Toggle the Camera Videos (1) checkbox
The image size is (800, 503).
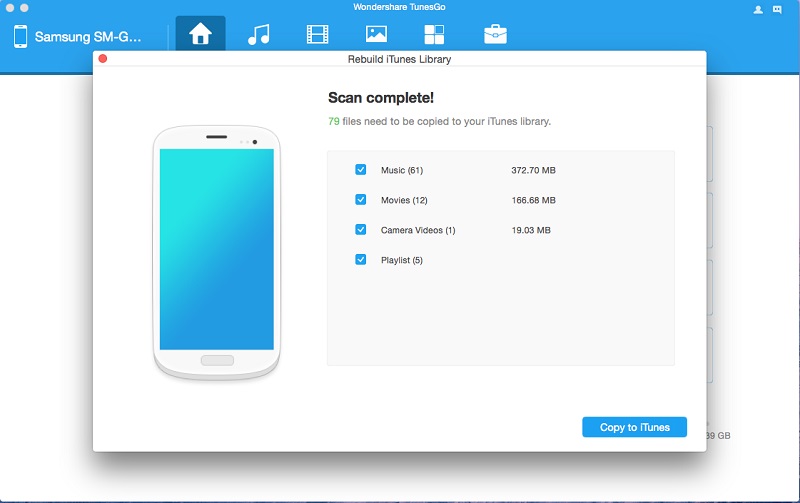coord(361,230)
